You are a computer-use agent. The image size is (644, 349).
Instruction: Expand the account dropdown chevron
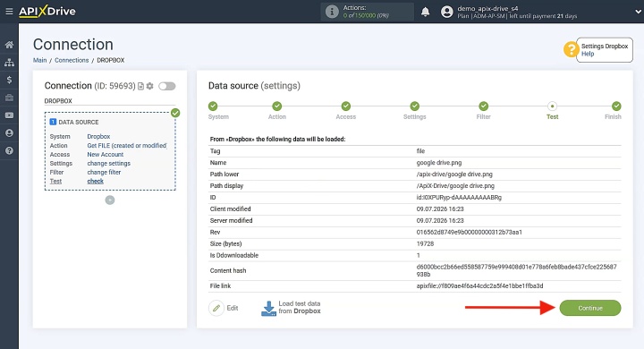[x=638, y=12]
